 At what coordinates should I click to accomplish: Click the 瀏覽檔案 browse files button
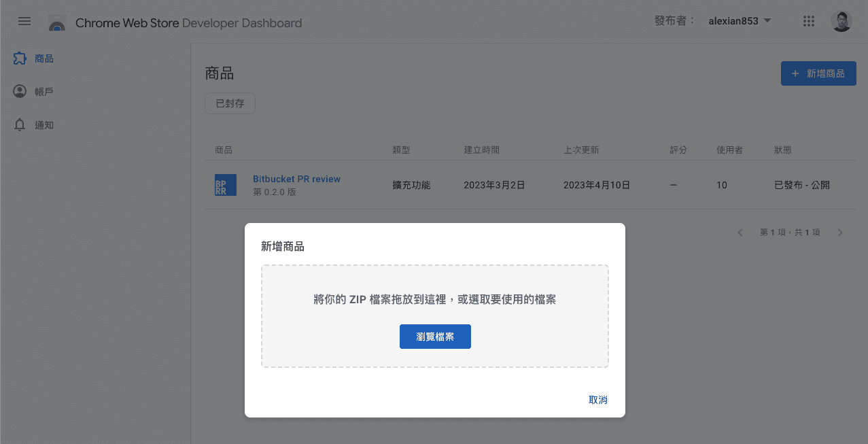pos(435,337)
